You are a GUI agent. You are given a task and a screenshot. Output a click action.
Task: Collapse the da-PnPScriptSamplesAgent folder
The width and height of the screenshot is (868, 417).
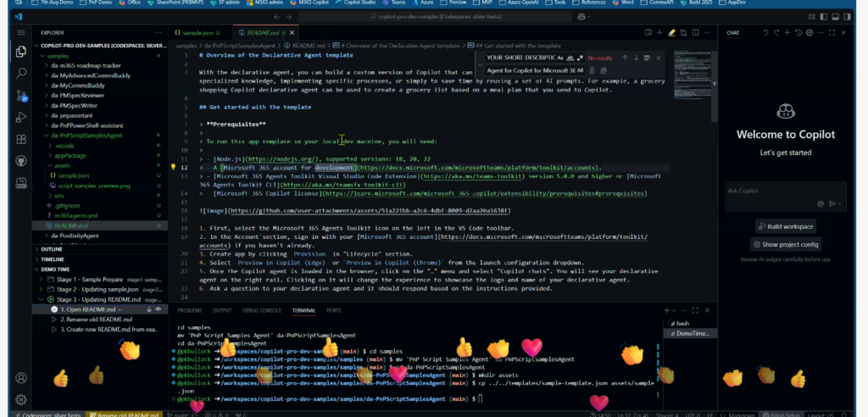pyautogui.click(x=87, y=135)
